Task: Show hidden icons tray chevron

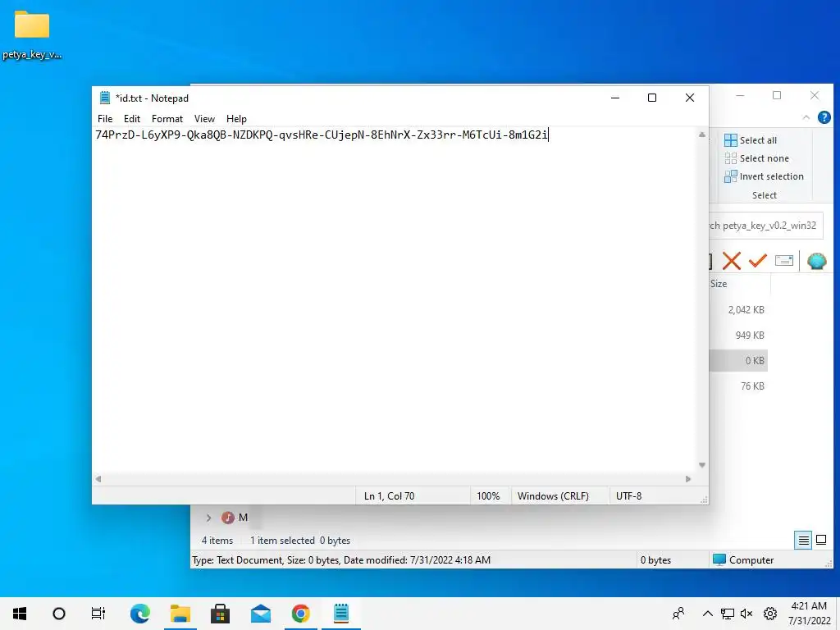Action: pyautogui.click(x=707, y=614)
